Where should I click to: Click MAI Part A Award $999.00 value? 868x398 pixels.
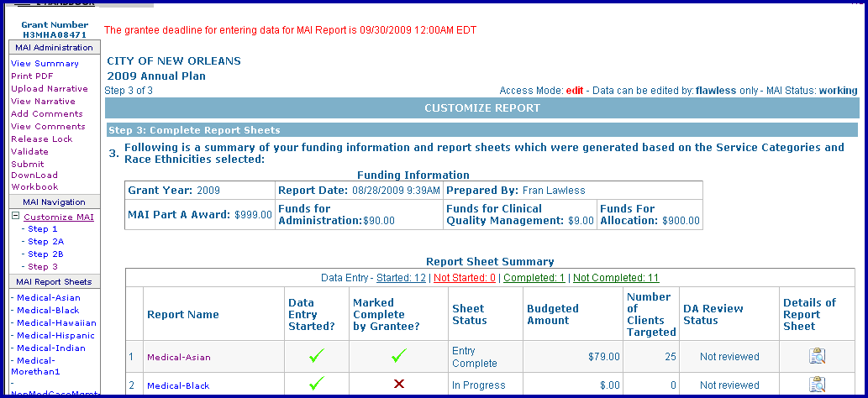click(253, 215)
